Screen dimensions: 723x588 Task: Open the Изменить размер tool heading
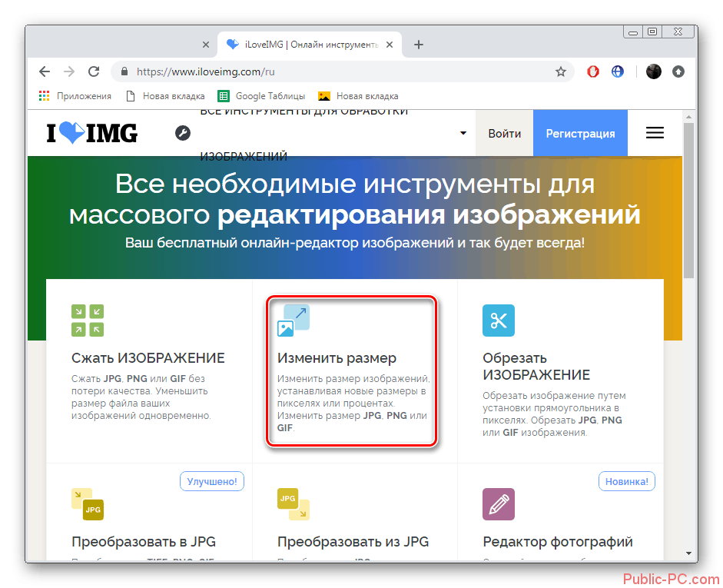tap(337, 358)
